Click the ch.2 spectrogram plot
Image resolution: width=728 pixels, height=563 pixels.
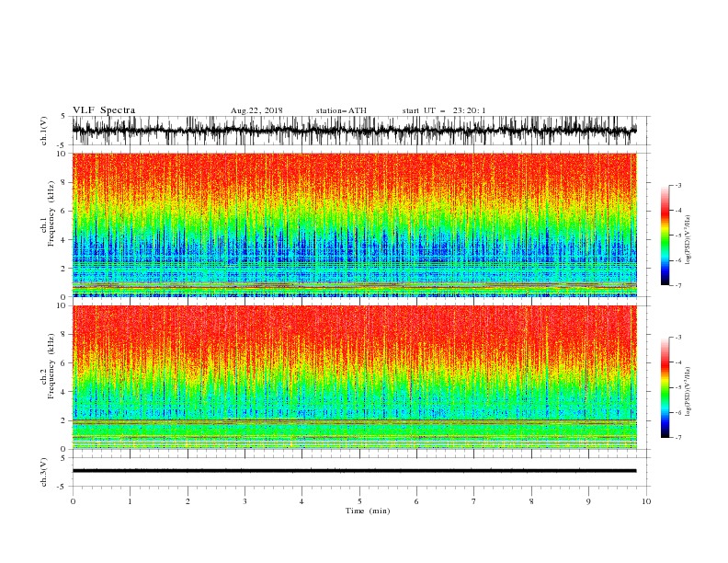tap(355, 377)
